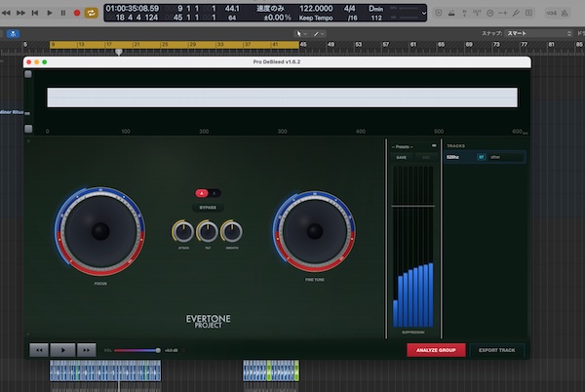The height and width of the screenshot is (392, 585).
Task: Start playback with Logic transport play button
Action: click(x=50, y=13)
